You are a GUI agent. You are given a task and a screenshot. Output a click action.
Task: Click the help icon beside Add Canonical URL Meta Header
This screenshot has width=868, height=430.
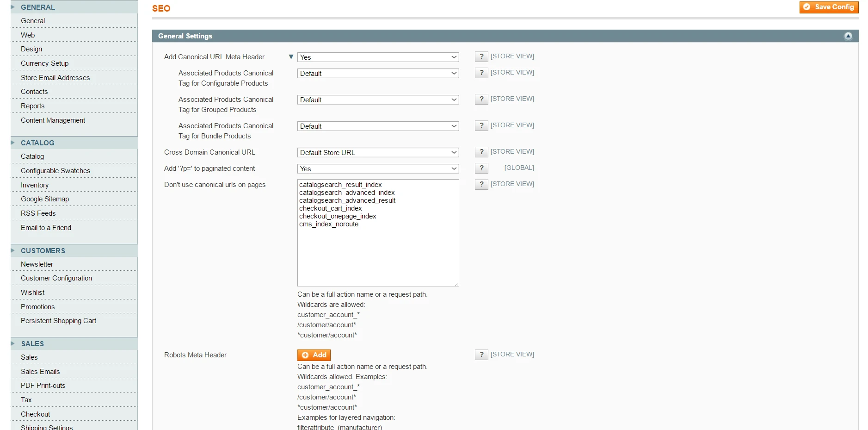tap(481, 56)
